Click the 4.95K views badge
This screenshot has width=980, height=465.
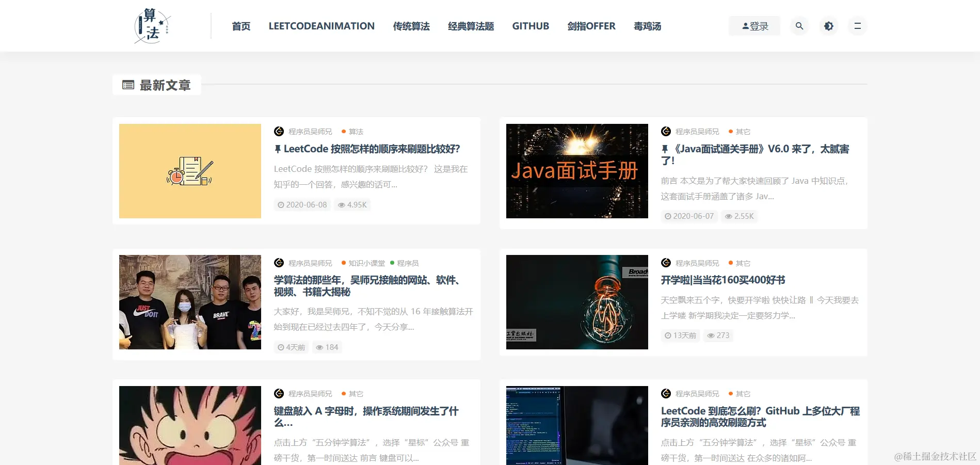click(x=352, y=205)
